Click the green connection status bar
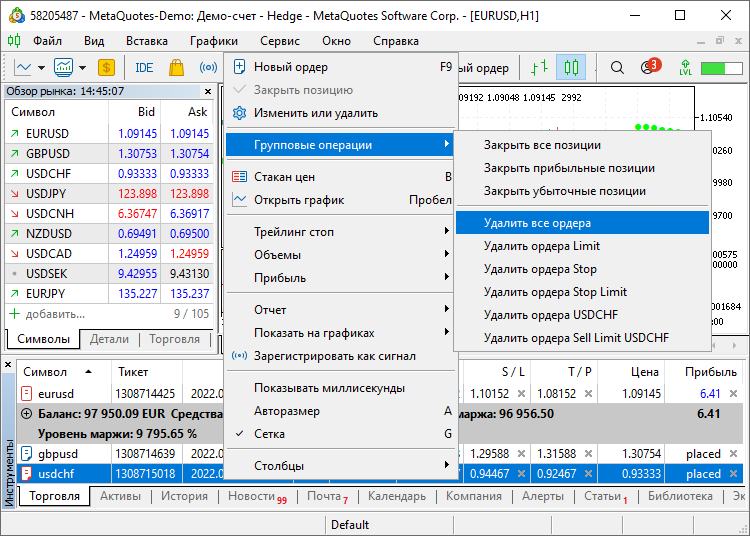 point(721,68)
